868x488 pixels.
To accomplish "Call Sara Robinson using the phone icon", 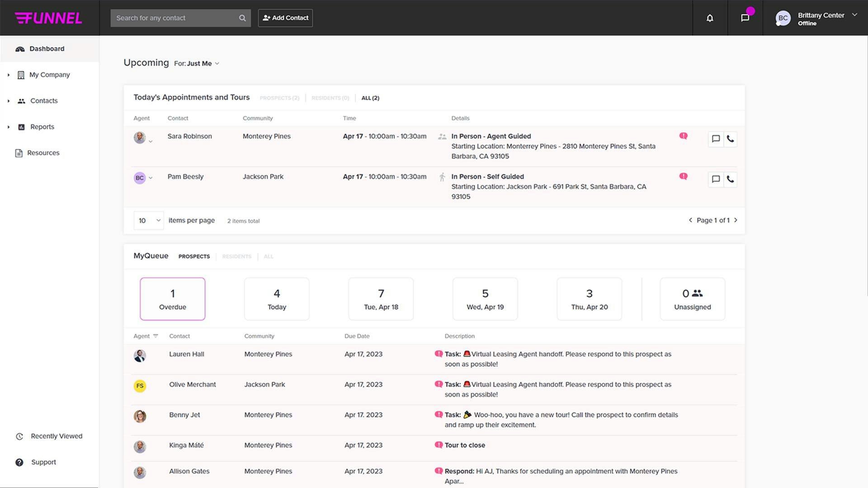I will 731,139.
